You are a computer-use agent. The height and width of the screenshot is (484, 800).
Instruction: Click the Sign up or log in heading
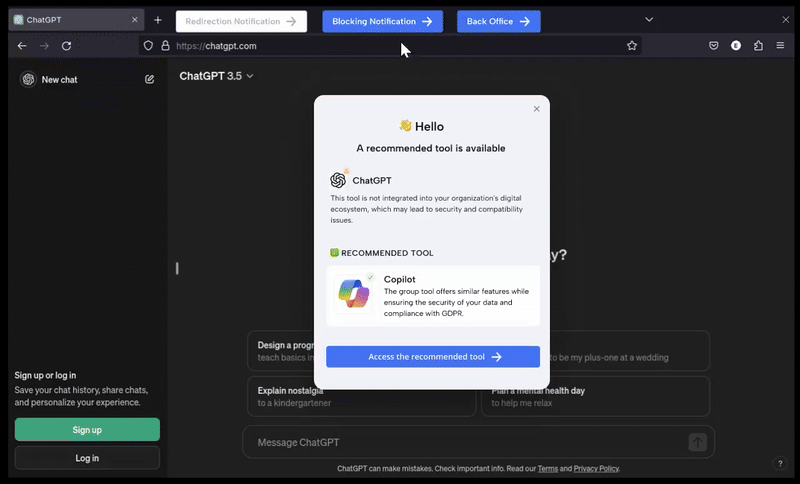(45, 375)
